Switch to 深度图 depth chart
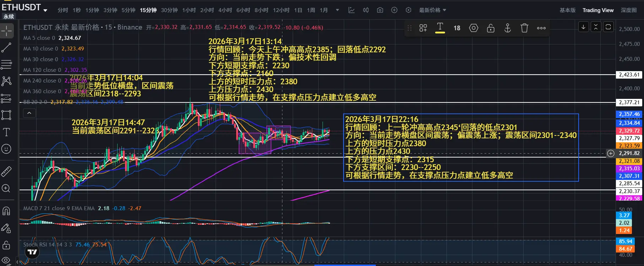The image size is (644, 266). click(629, 10)
